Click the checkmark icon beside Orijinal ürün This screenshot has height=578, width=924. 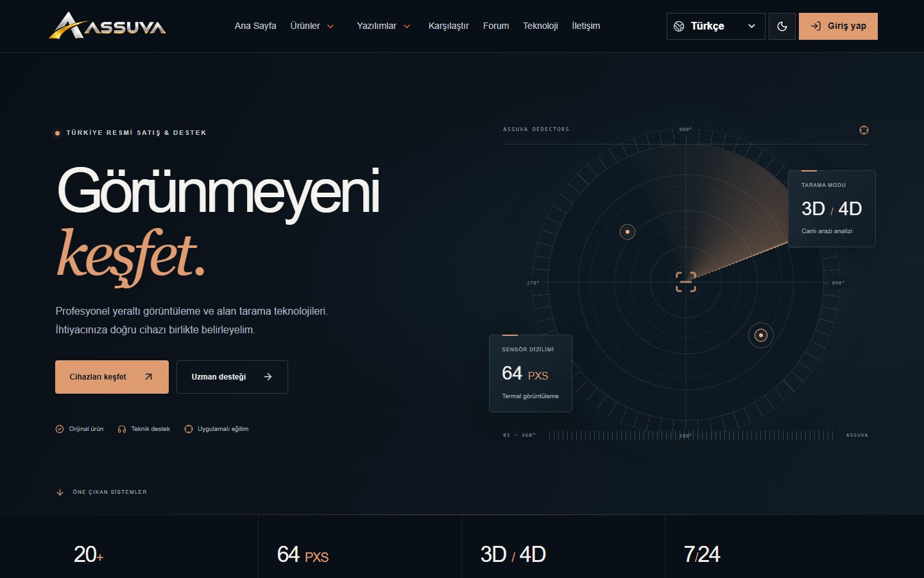point(60,429)
